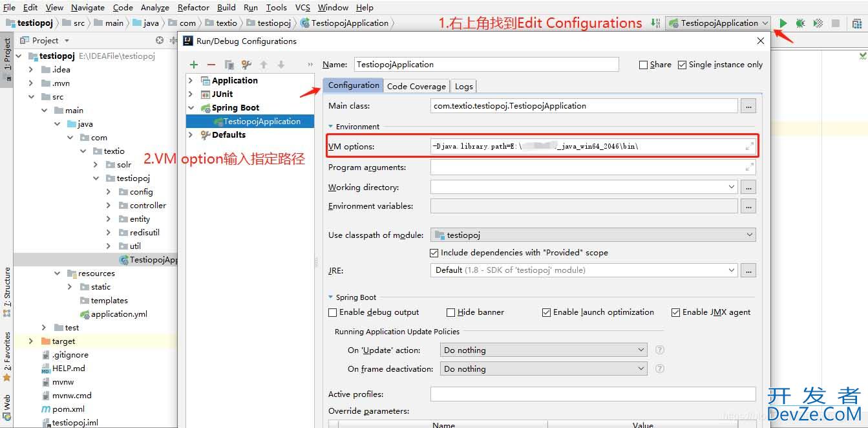
Task: Expand VM options field editor icon
Action: click(x=749, y=146)
